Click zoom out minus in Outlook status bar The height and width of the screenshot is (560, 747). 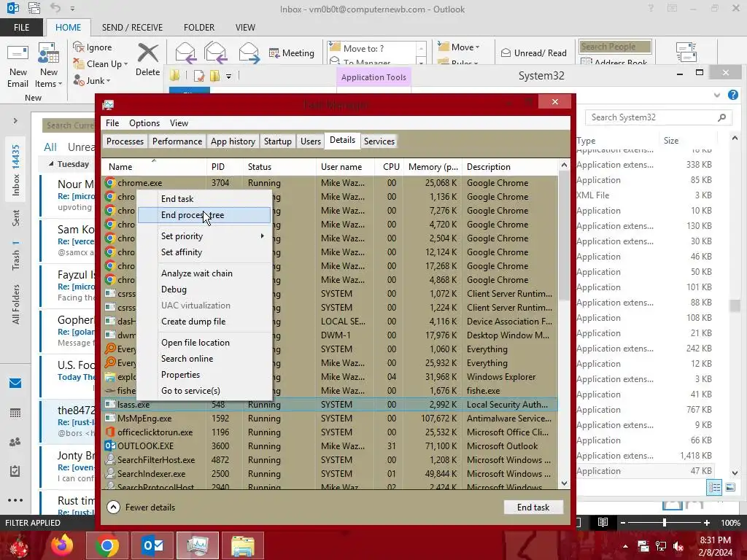pos(623,522)
